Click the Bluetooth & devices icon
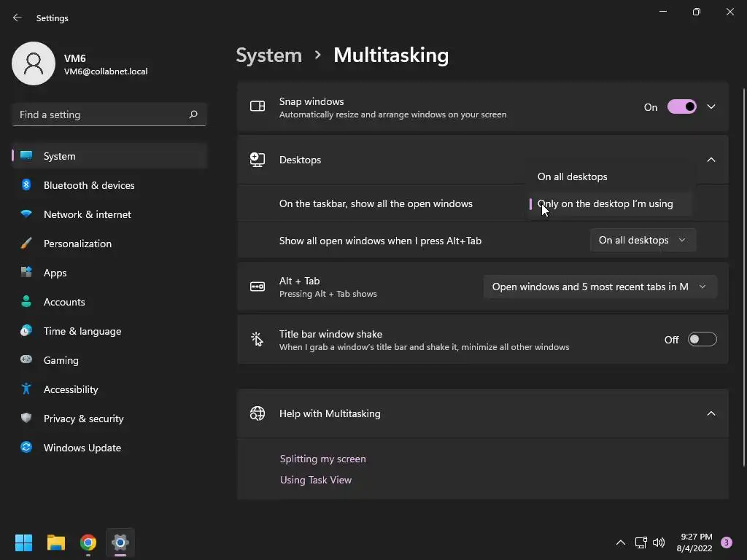This screenshot has height=560, width=747. coord(26,185)
